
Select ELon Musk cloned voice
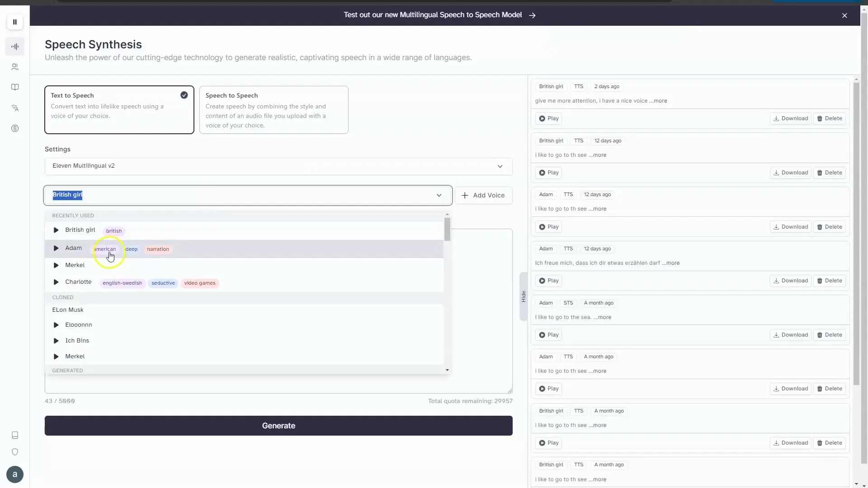click(x=67, y=309)
